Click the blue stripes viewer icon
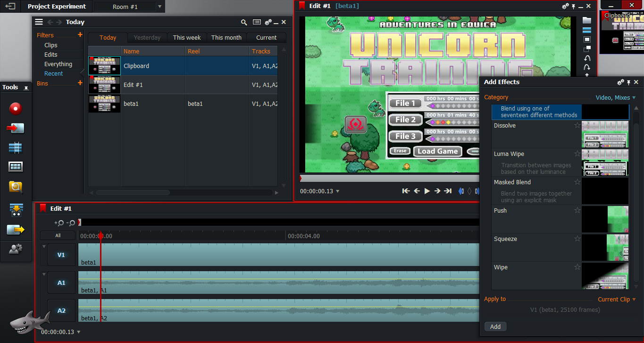 coord(587,30)
